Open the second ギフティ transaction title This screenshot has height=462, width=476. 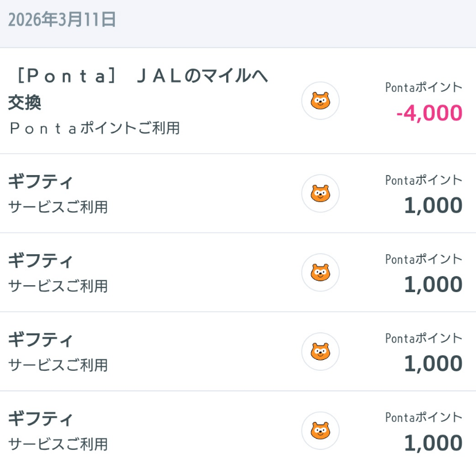[41, 261]
